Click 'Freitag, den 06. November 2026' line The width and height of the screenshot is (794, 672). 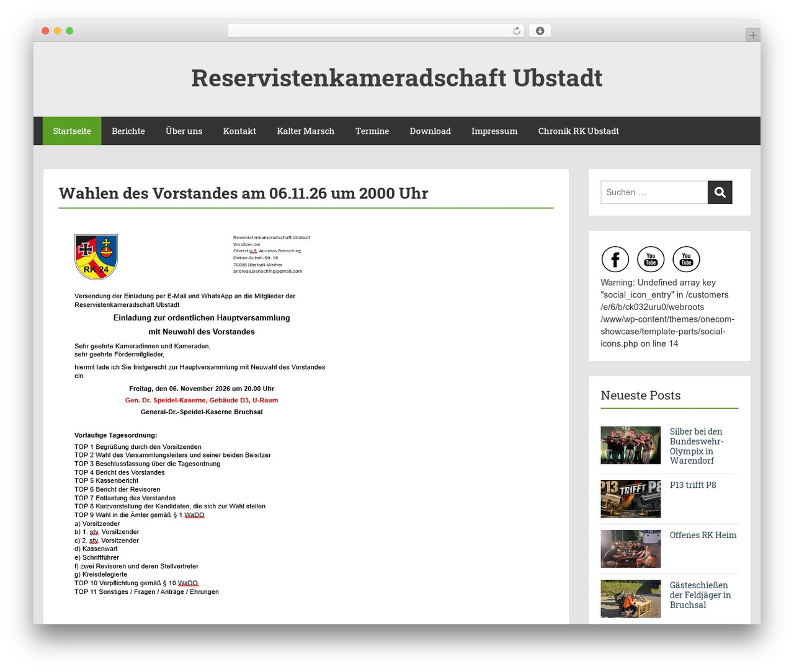202,389
